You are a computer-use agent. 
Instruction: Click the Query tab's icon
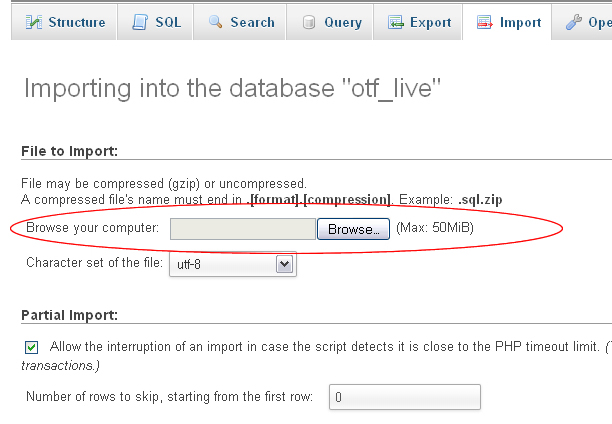click(309, 22)
